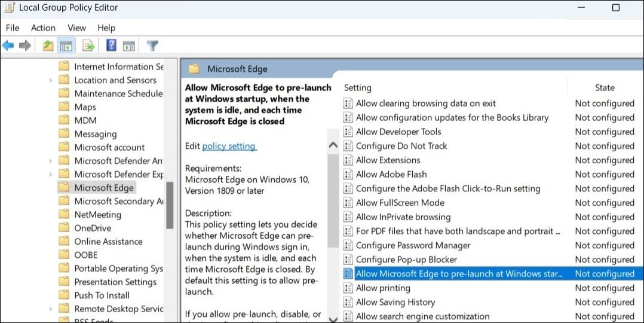Click the description pane scroll up arrow
Viewport: 644px width, 323px height.
click(333, 145)
